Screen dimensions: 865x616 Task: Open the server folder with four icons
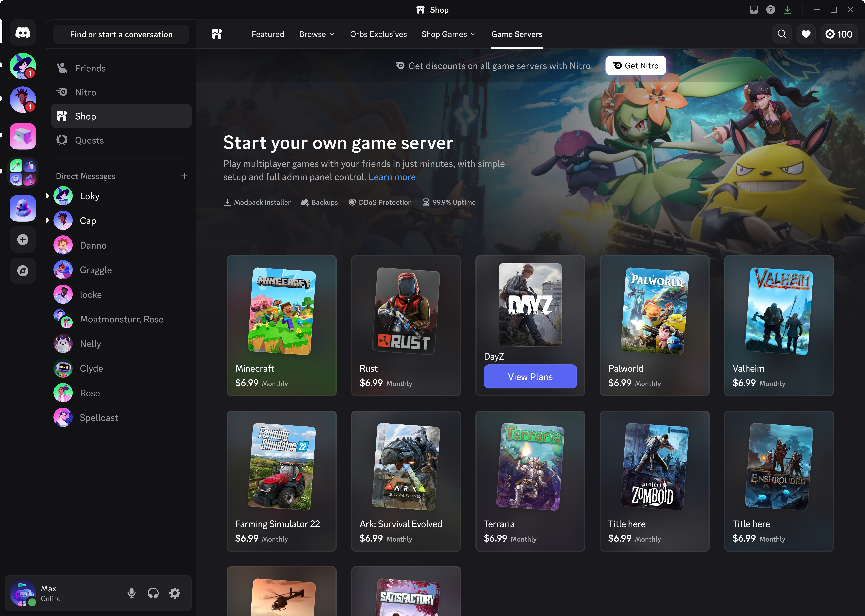tap(23, 172)
